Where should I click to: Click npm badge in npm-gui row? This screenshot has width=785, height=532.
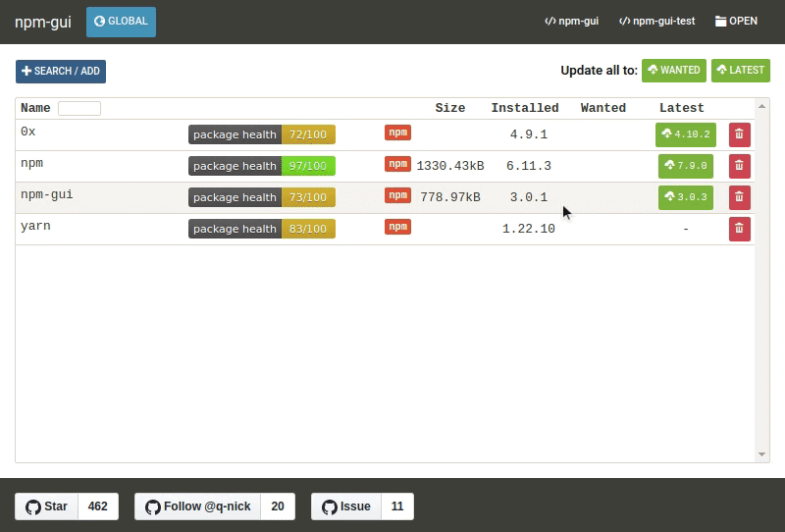tap(398, 195)
